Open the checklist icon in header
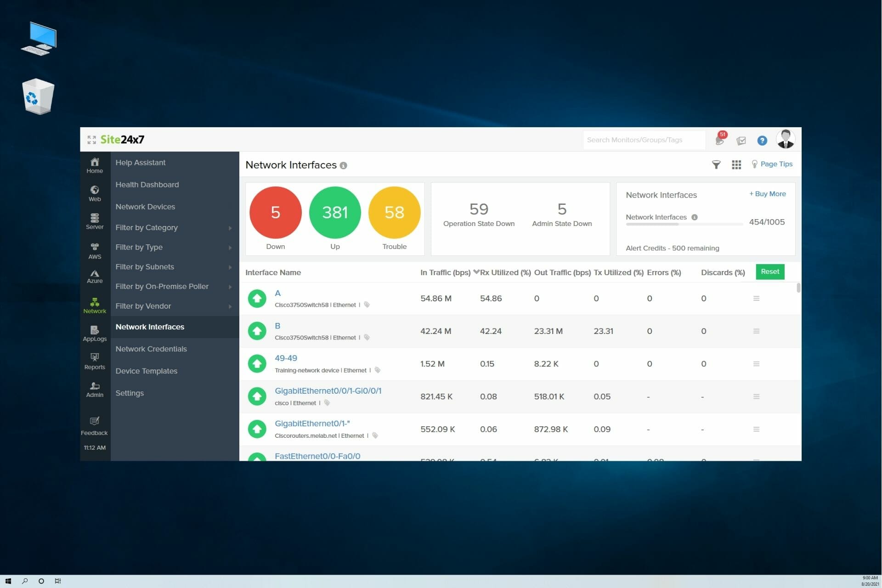 tap(741, 141)
